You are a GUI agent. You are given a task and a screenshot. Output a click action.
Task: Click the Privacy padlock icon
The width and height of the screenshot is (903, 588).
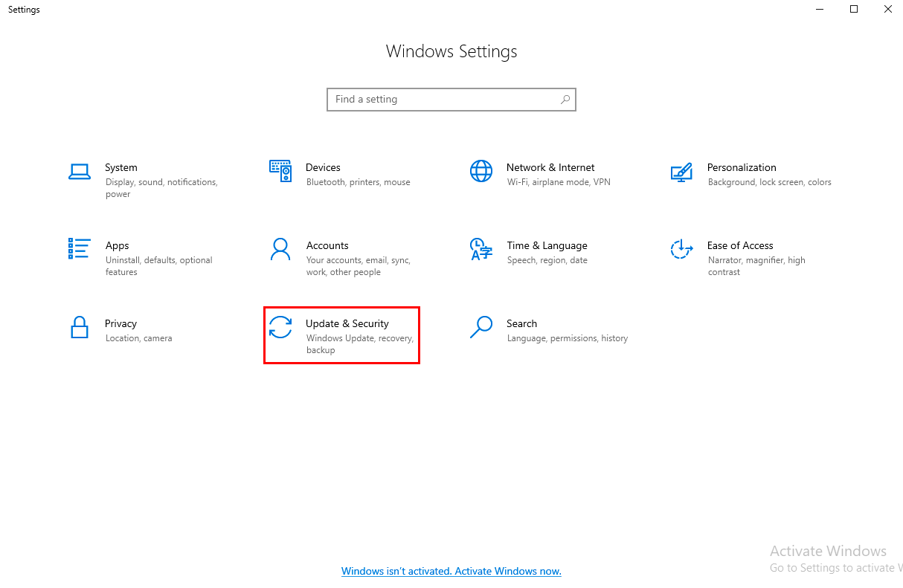coord(80,327)
